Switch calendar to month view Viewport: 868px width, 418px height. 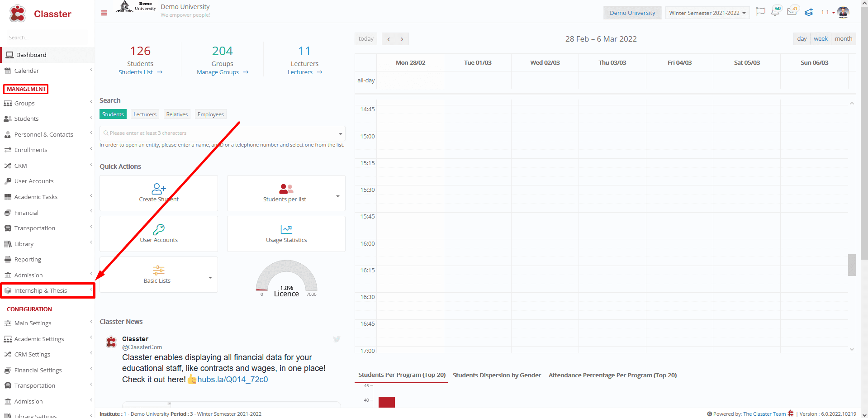point(843,38)
